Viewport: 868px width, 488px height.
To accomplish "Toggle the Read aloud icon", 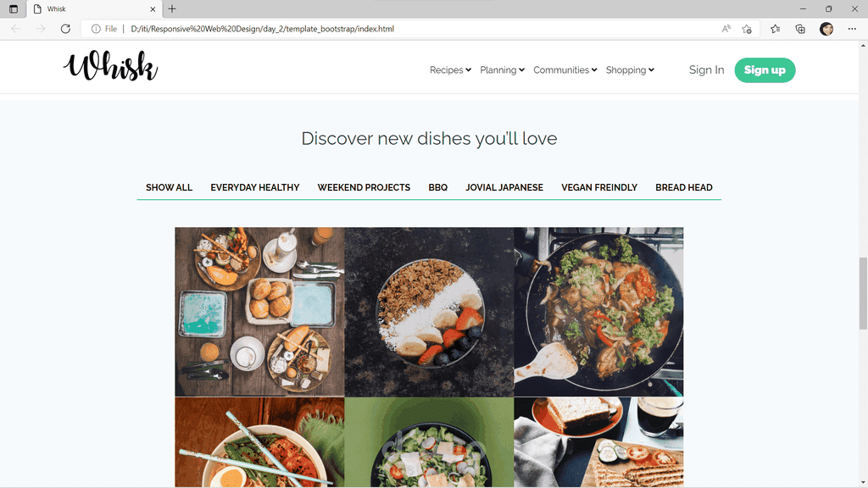I will point(726,29).
